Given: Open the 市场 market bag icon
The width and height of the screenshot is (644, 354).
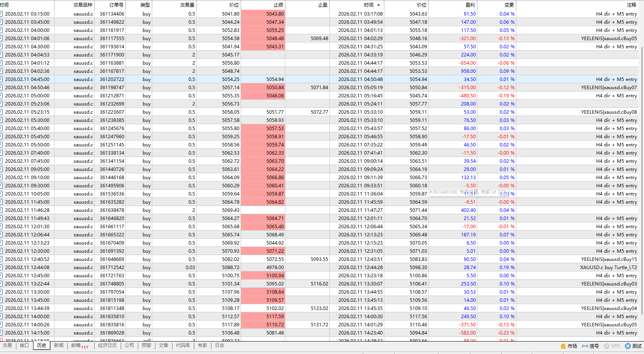Looking at the screenshot, I should (563, 346).
